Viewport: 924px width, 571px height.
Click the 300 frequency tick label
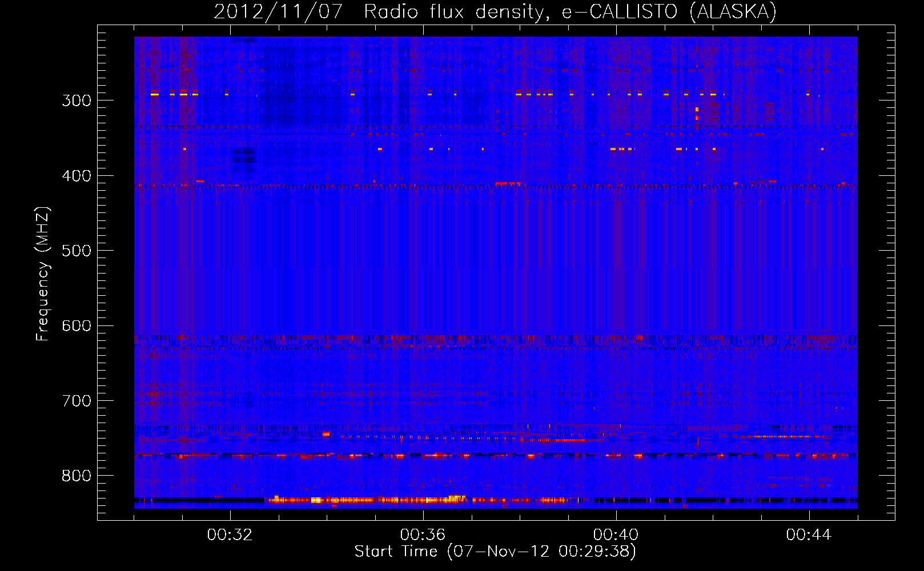tap(77, 100)
